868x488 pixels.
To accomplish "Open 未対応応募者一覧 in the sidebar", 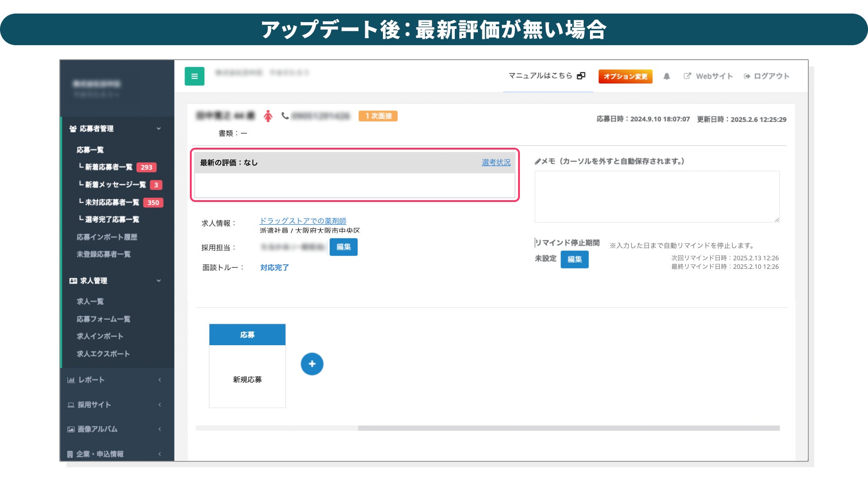I will 112,202.
